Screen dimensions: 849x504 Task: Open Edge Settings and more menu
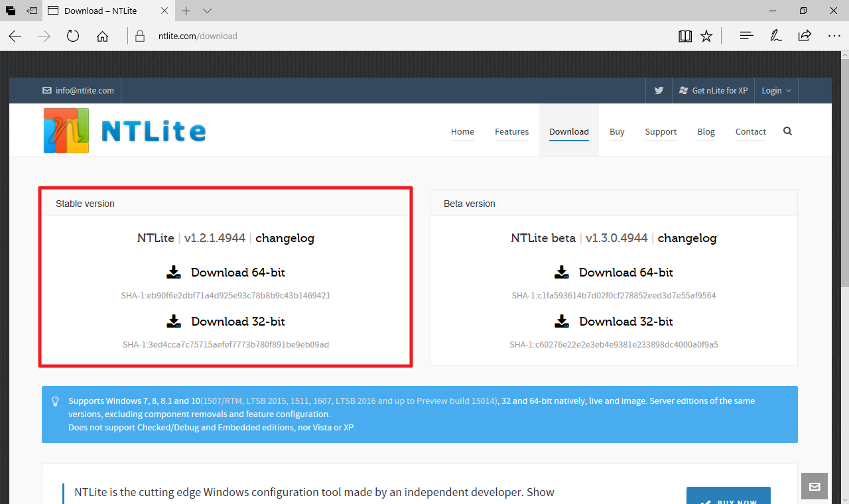click(834, 36)
